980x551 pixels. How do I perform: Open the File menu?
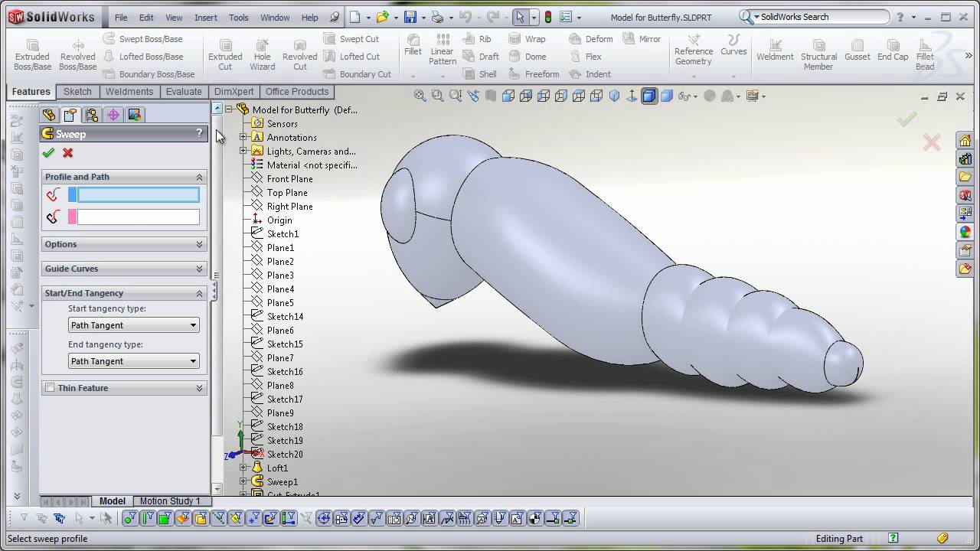tap(121, 17)
